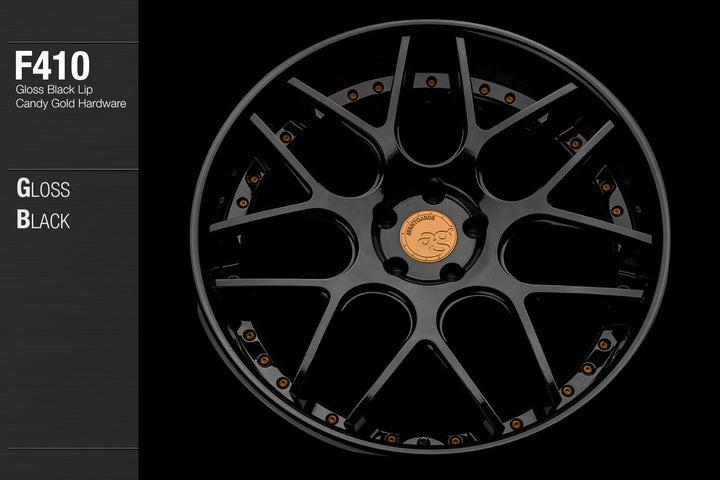This screenshot has width=720, height=480.
Task: Click the gold center cap logo
Action: [x=424, y=238]
